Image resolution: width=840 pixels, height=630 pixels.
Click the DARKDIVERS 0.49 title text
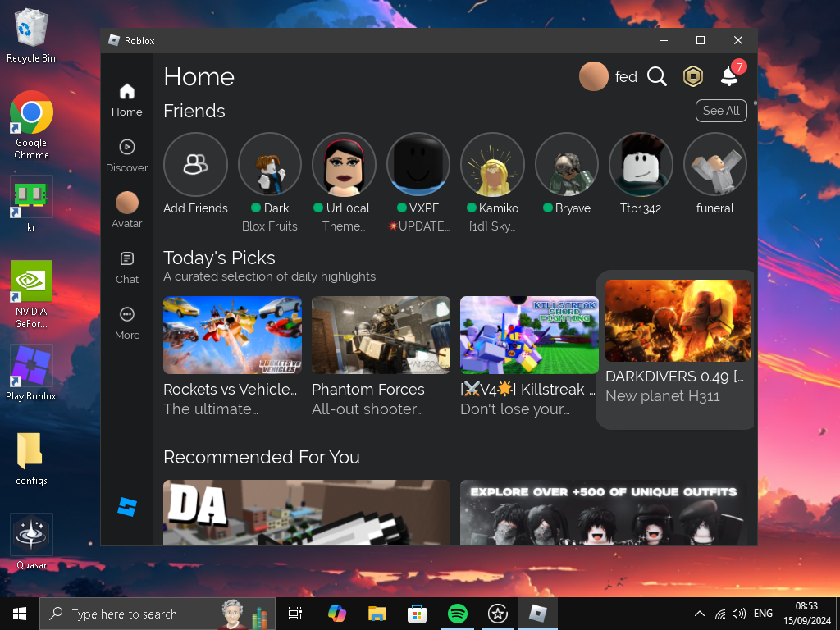click(674, 377)
